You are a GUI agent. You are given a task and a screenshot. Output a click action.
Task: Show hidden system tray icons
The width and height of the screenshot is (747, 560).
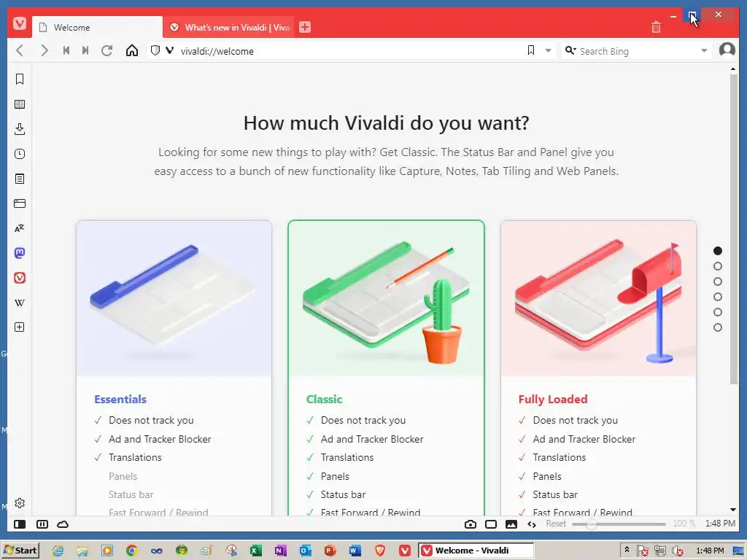point(627,550)
